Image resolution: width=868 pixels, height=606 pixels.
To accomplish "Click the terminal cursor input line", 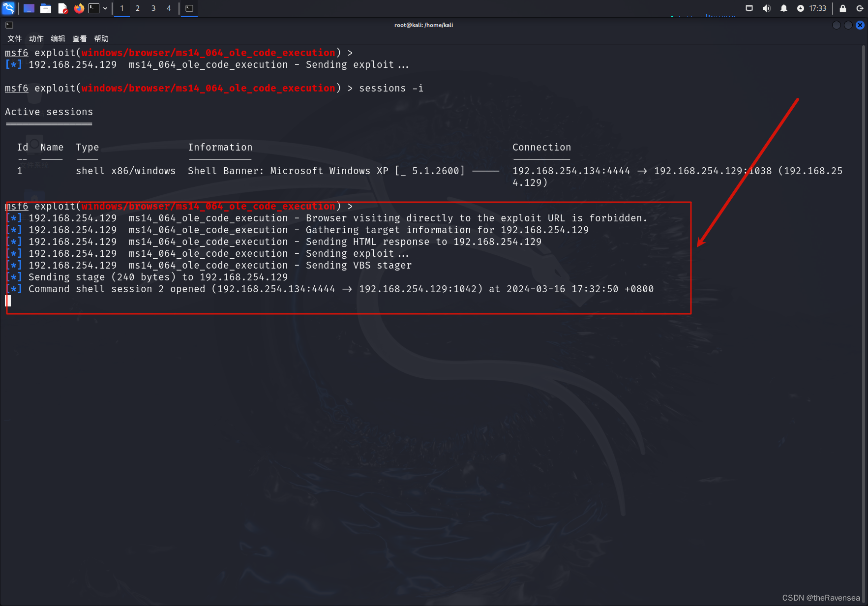I will pyautogui.click(x=8, y=301).
